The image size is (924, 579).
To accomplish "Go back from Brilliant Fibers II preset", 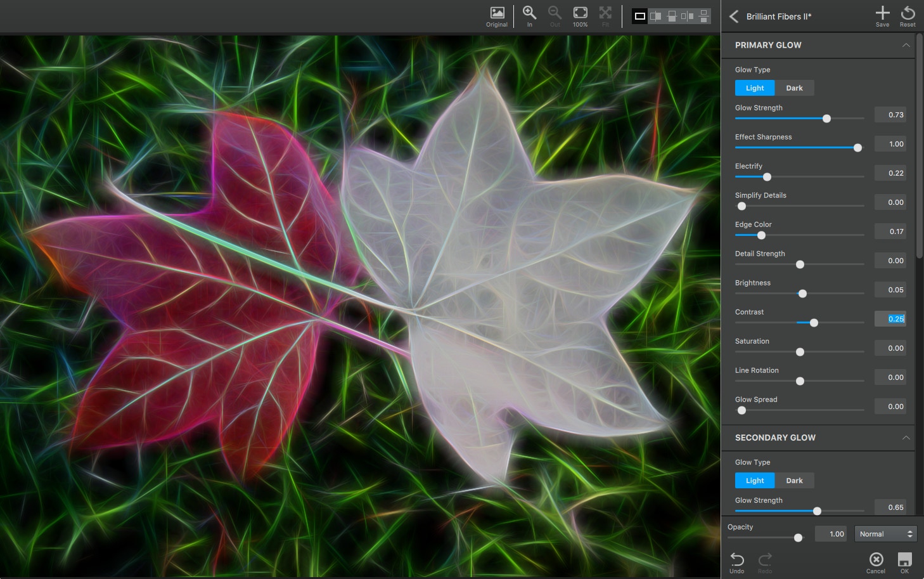I will (734, 16).
